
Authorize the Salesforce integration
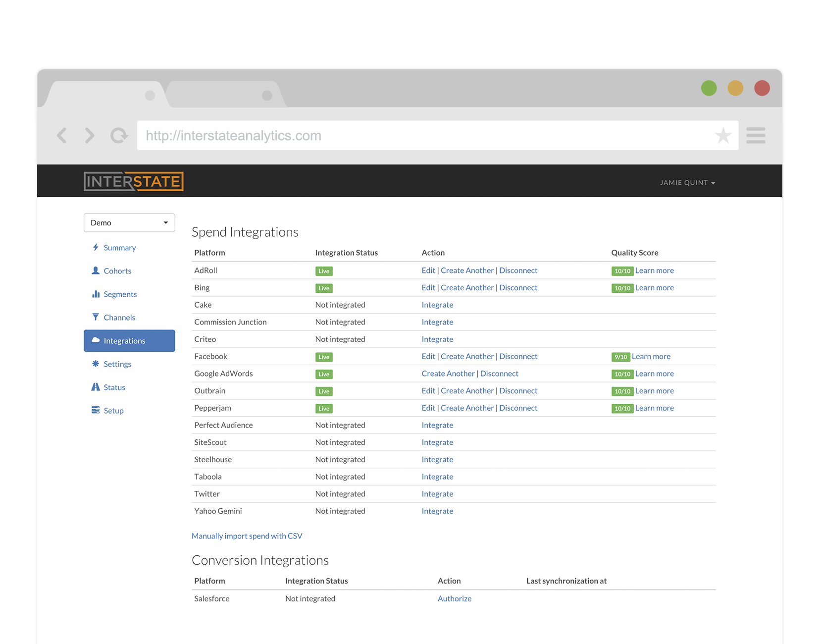click(454, 598)
